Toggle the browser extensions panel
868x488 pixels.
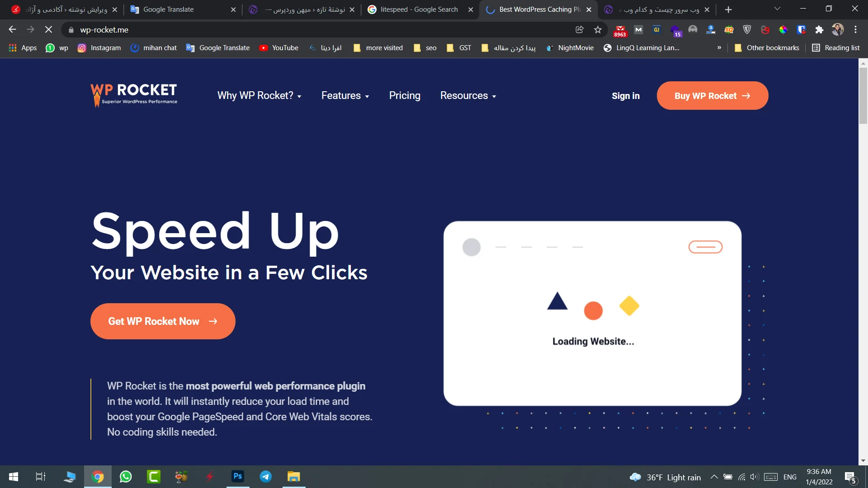820,29
